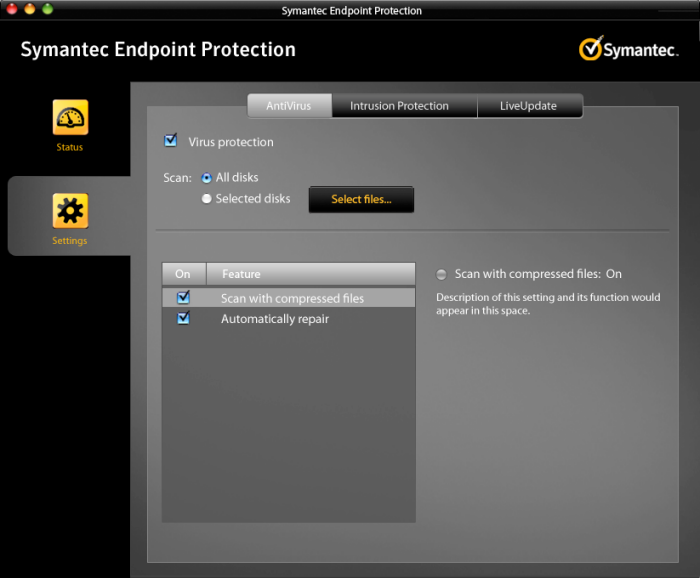700x578 pixels.
Task: Open the LiveUpdate tab
Action: click(530, 106)
